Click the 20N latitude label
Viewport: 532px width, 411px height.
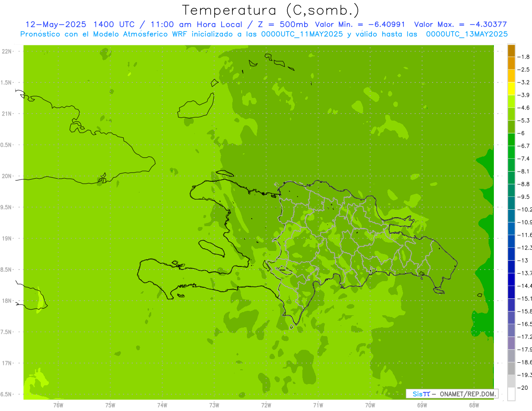tap(7, 176)
